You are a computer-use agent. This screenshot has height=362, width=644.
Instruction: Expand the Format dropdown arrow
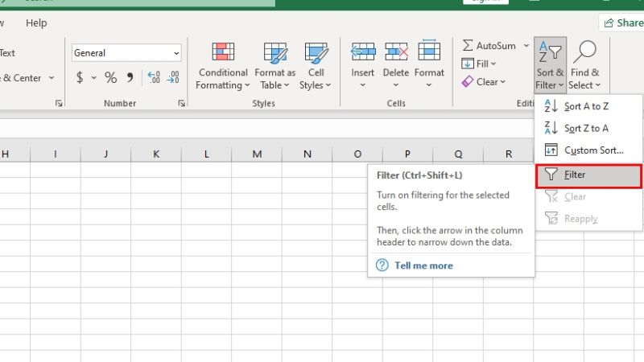429,85
